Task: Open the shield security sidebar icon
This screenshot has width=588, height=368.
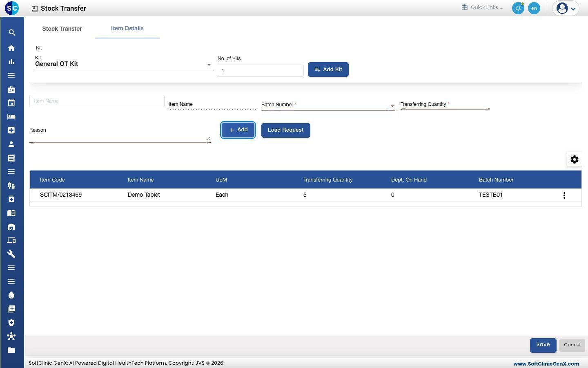Action: coord(11,323)
